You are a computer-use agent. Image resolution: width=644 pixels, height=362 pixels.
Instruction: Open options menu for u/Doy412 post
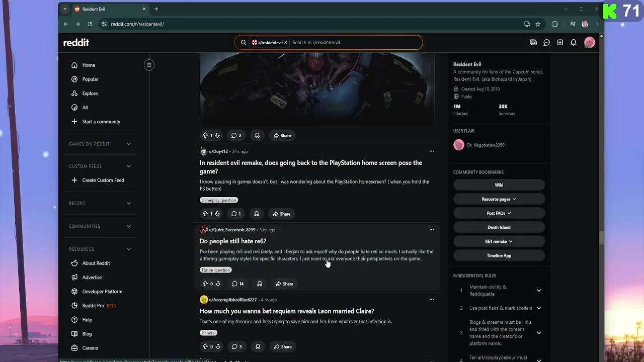(431, 151)
